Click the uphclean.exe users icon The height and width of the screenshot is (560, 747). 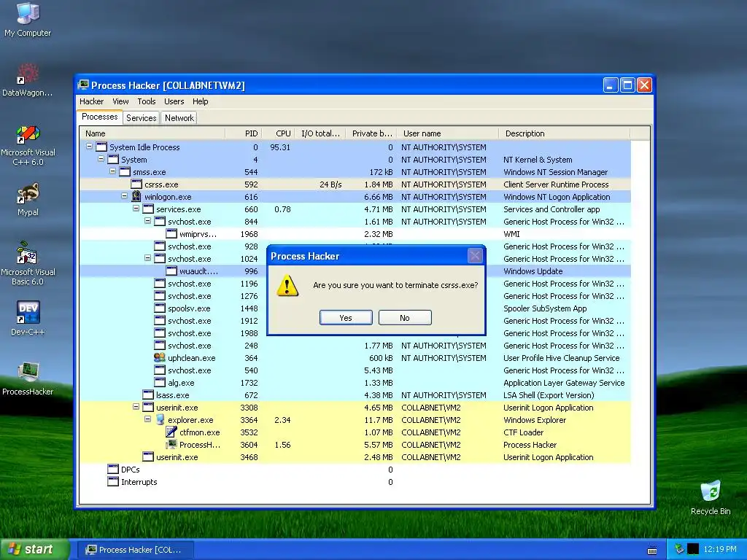point(160,357)
